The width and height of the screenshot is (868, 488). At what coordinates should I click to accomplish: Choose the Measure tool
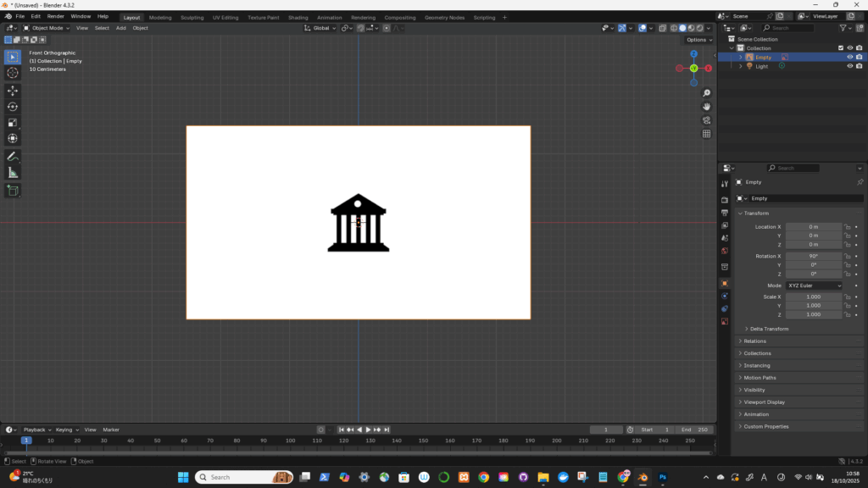[13, 173]
